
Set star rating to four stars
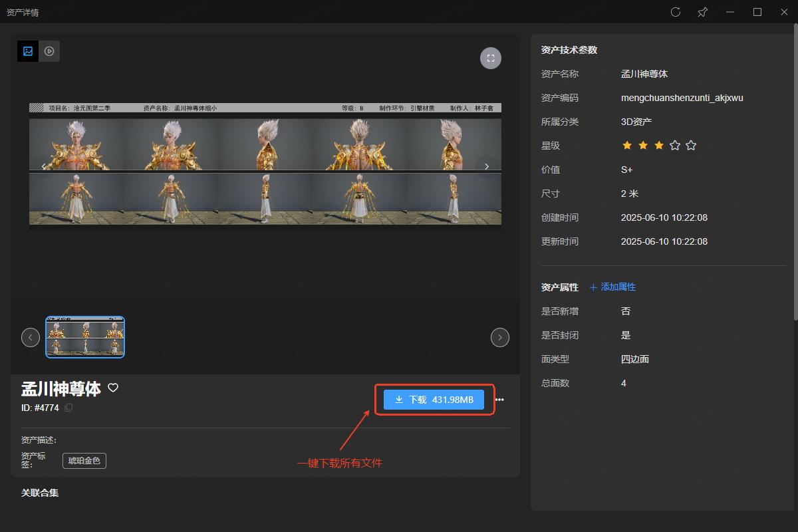(675, 145)
